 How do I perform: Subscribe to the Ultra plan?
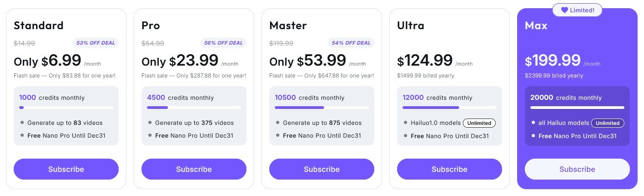(x=450, y=169)
